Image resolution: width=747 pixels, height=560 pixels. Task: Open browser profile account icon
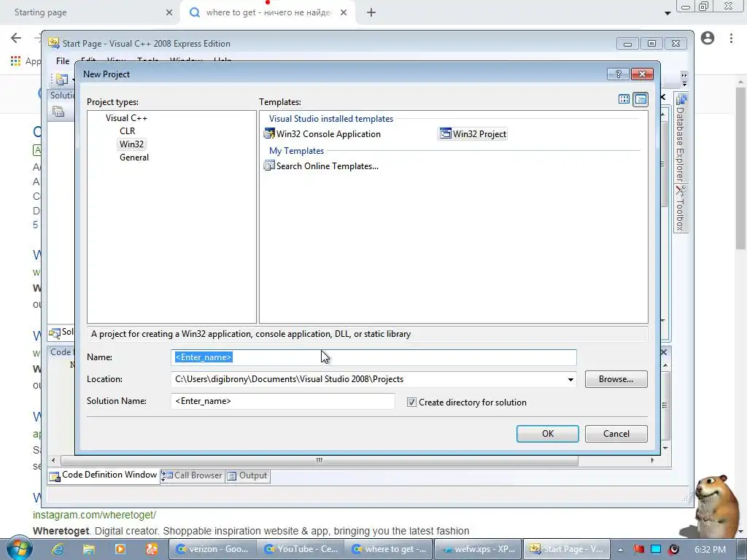708,38
